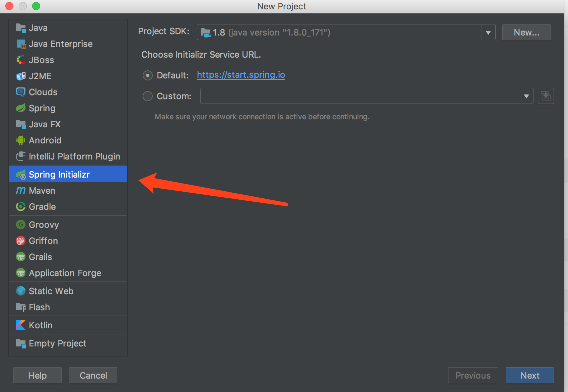Choose the JBoss colored dots icon
Image resolution: width=568 pixels, height=392 pixels.
point(21,60)
